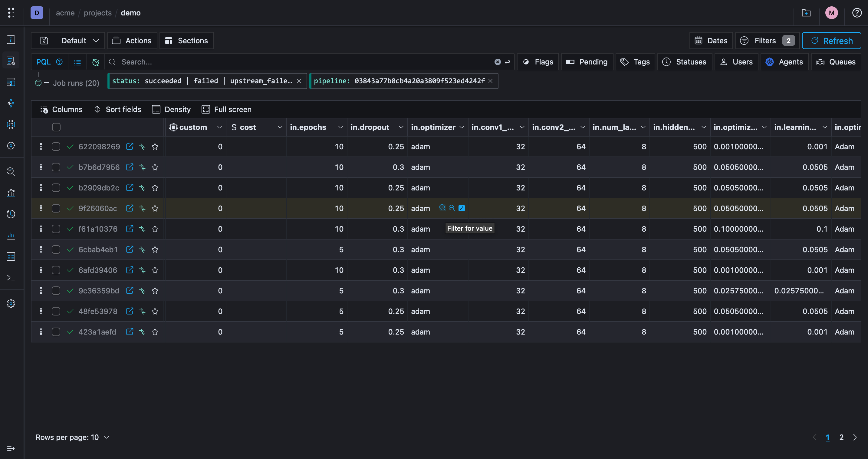This screenshot has width=868, height=459.
Task: Open the in.learnin column dropdown arrow
Action: click(x=825, y=127)
